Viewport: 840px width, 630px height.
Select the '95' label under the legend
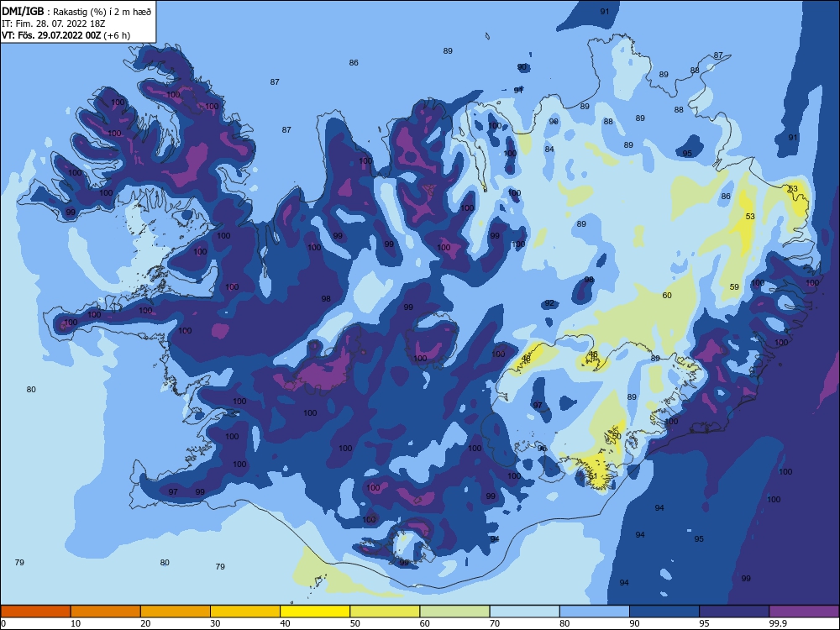[704, 623]
